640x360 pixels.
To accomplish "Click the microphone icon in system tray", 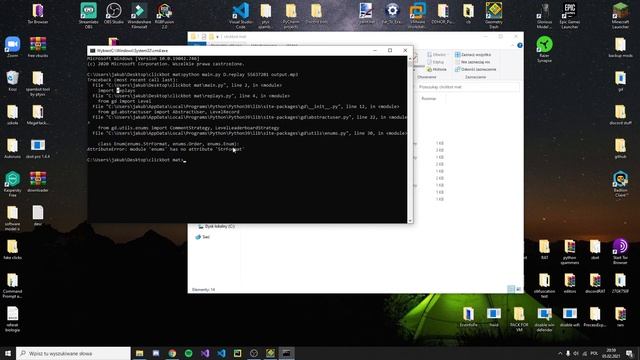I will 568,353.
